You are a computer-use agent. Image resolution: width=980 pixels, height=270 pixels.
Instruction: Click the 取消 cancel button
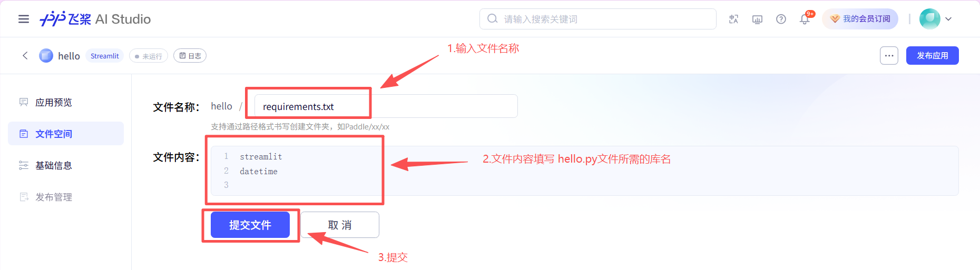(340, 225)
